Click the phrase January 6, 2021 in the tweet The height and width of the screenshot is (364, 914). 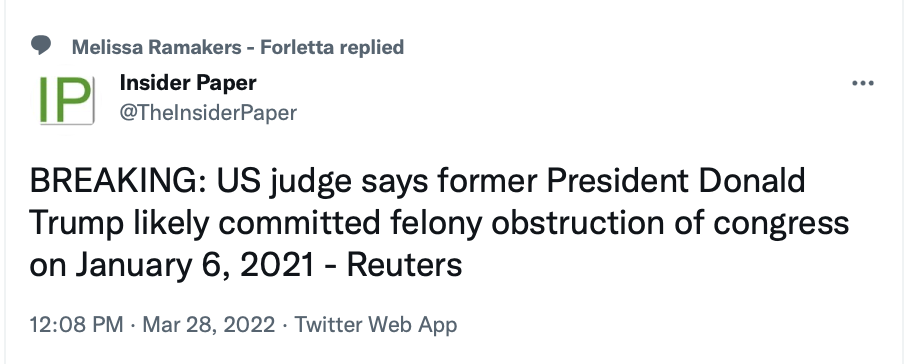click(x=195, y=265)
